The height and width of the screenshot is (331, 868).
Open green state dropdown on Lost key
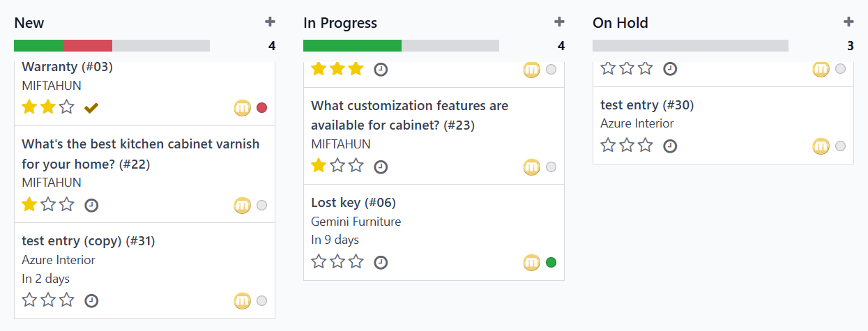tap(551, 263)
